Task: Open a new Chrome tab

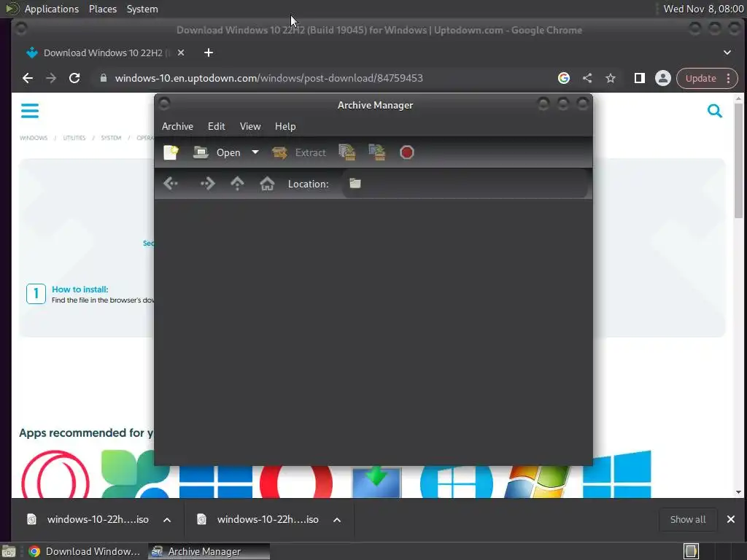Action: coord(208,52)
